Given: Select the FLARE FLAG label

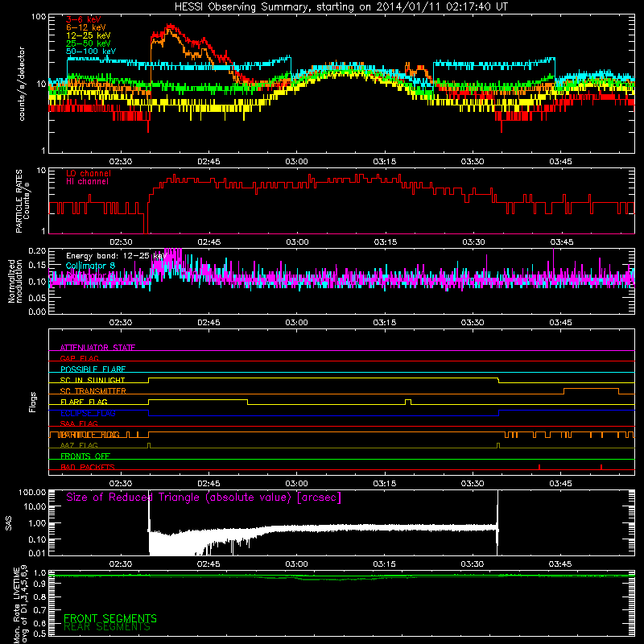Looking at the screenshot, I should pyautogui.click(x=84, y=402).
